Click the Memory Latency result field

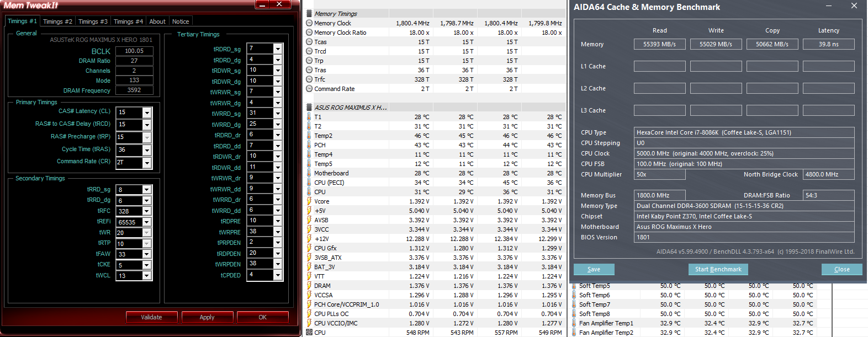point(829,44)
